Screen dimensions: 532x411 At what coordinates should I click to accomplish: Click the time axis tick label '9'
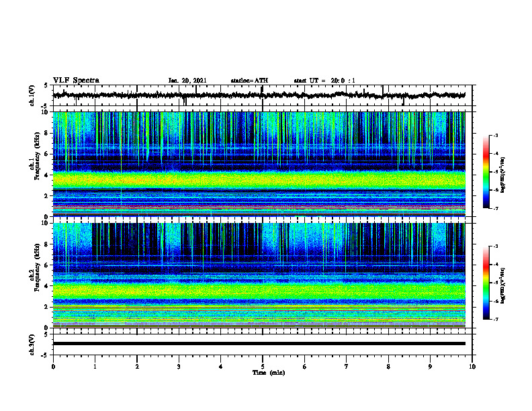(x=430, y=367)
